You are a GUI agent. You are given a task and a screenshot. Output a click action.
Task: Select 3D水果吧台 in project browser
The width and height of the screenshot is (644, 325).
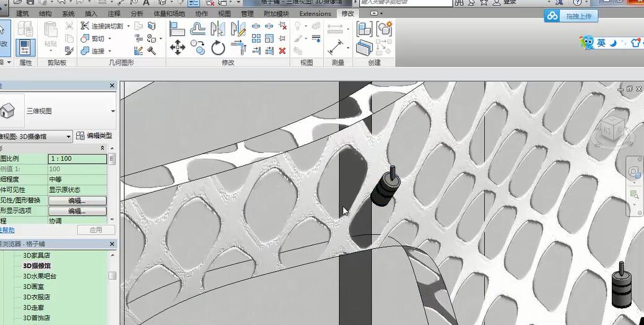coord(40,276)
